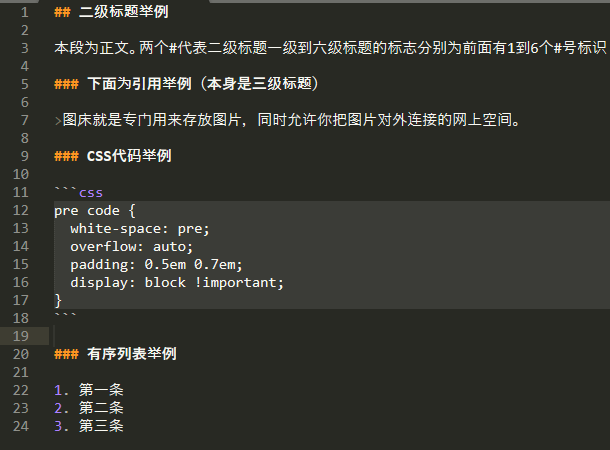Click the padding: 0.5em 0.7em; declaration

click(156, 264)
